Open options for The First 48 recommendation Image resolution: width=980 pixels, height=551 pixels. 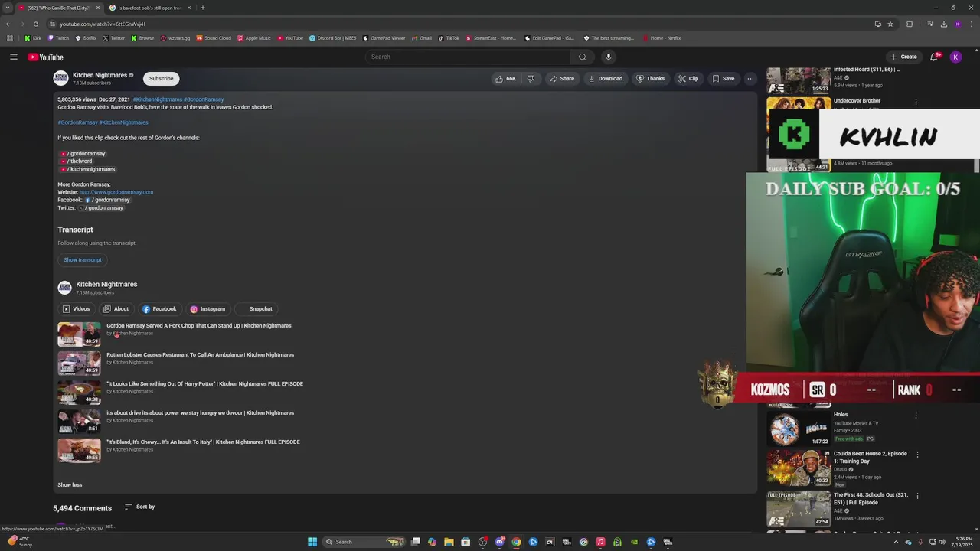click(917, 496)
